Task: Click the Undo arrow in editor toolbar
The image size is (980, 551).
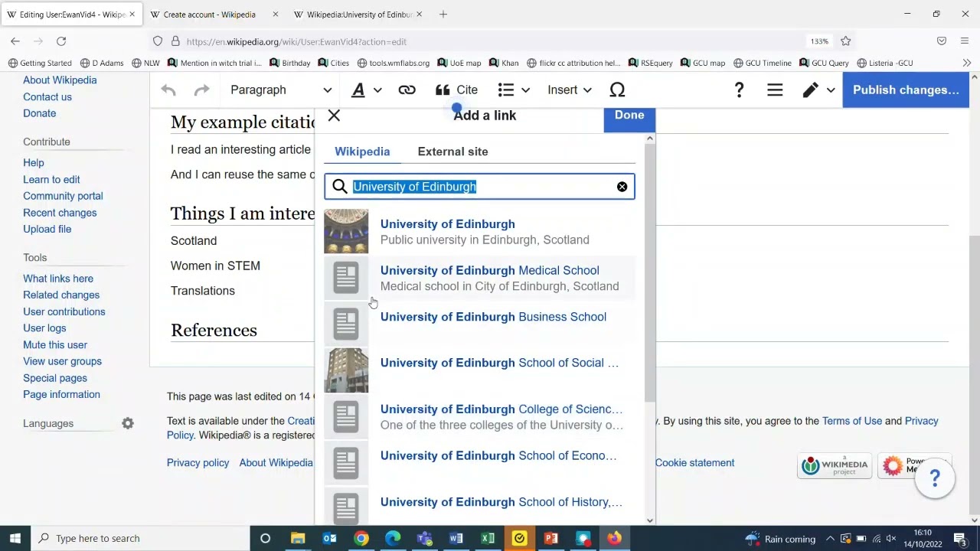Action: (x=168, y=90)
